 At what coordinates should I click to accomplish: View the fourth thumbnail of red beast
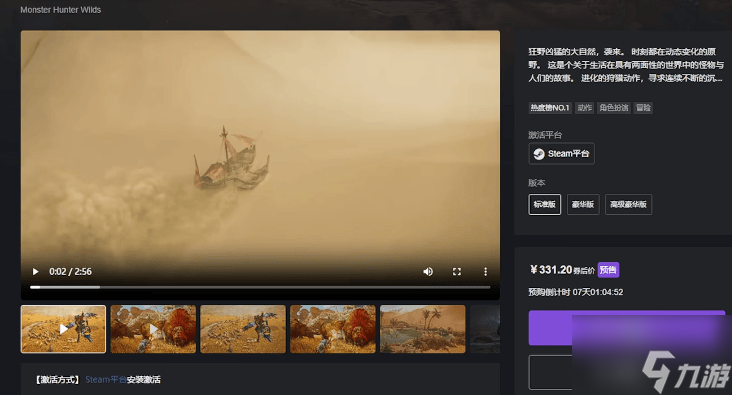333,329
